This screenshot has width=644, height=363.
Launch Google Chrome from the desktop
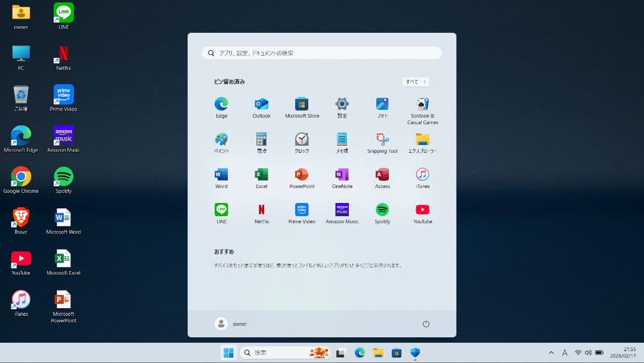pyautogui.click(x=21, y=176)
